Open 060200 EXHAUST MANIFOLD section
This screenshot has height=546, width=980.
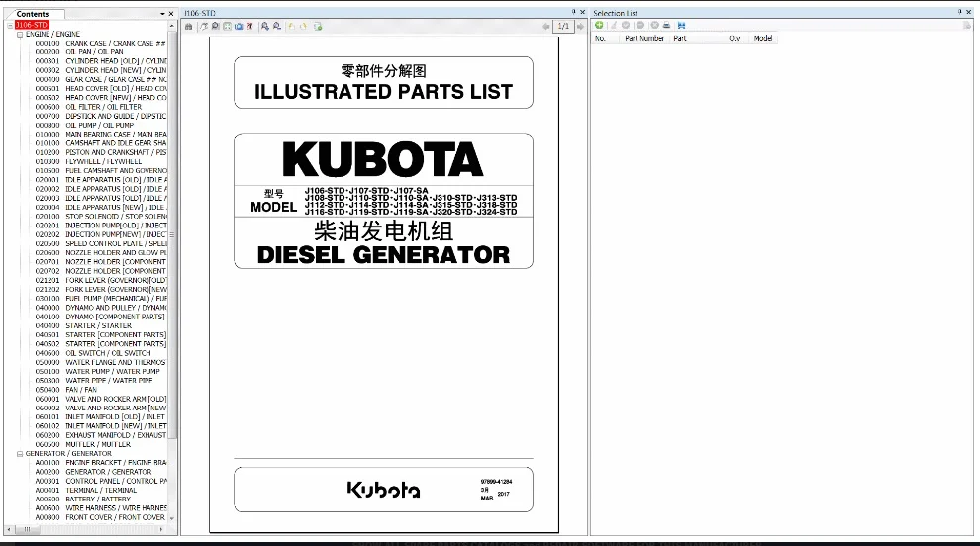pos(101,435)
